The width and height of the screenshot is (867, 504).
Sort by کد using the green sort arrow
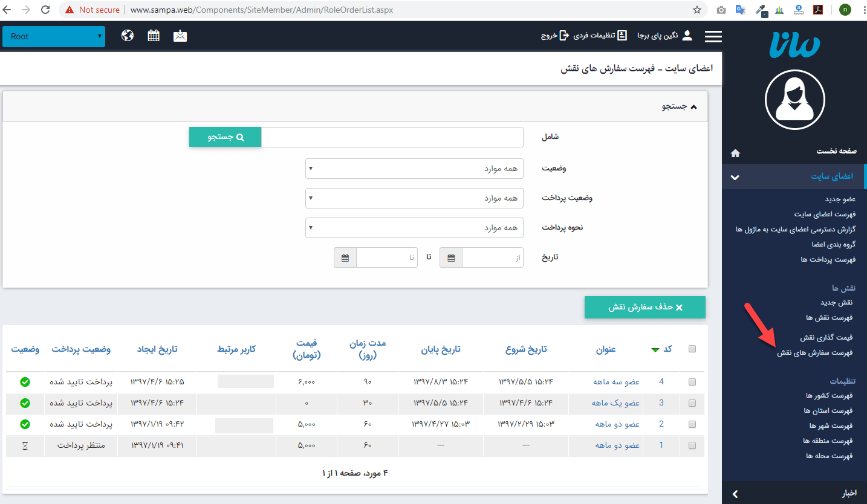[x=655, y=349]
